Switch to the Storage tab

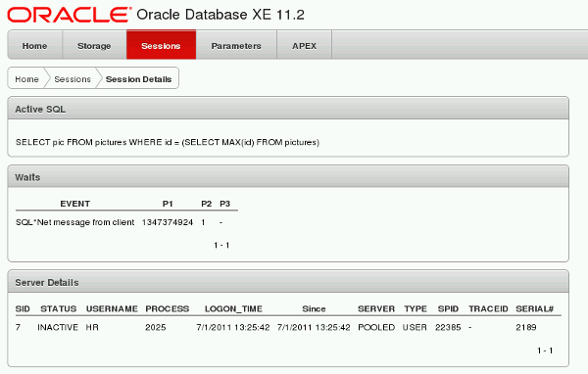coord(94,46)
